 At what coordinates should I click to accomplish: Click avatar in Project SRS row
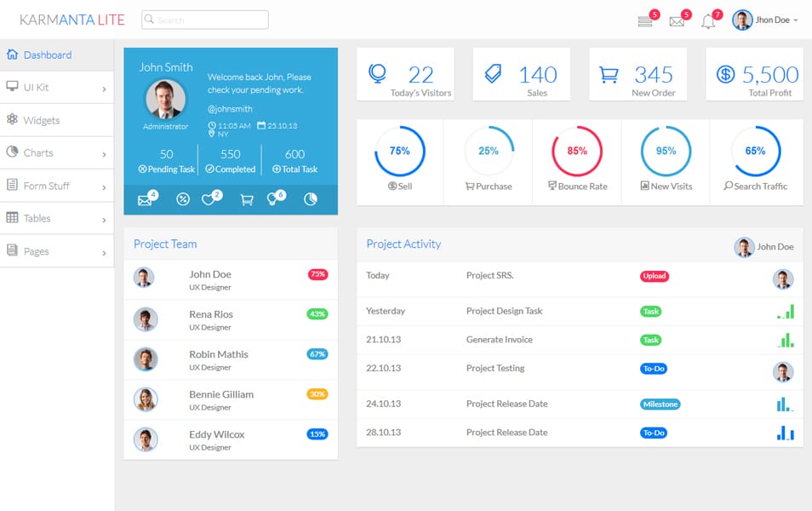pos(783,279)
